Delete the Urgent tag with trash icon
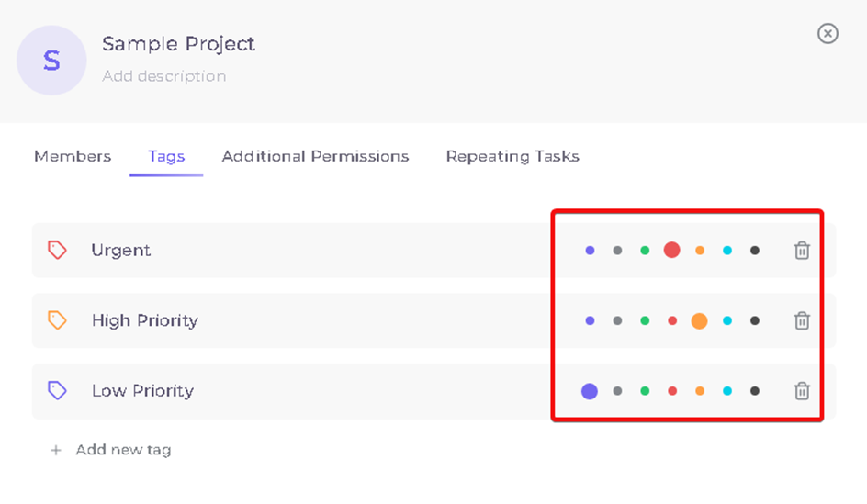The width and height of the screenshot is (867, 504). tap(802, 251)
